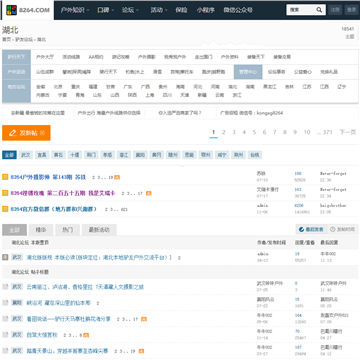
Task: Click the ad link with kongpg8264
Action: tap(252, 113)
